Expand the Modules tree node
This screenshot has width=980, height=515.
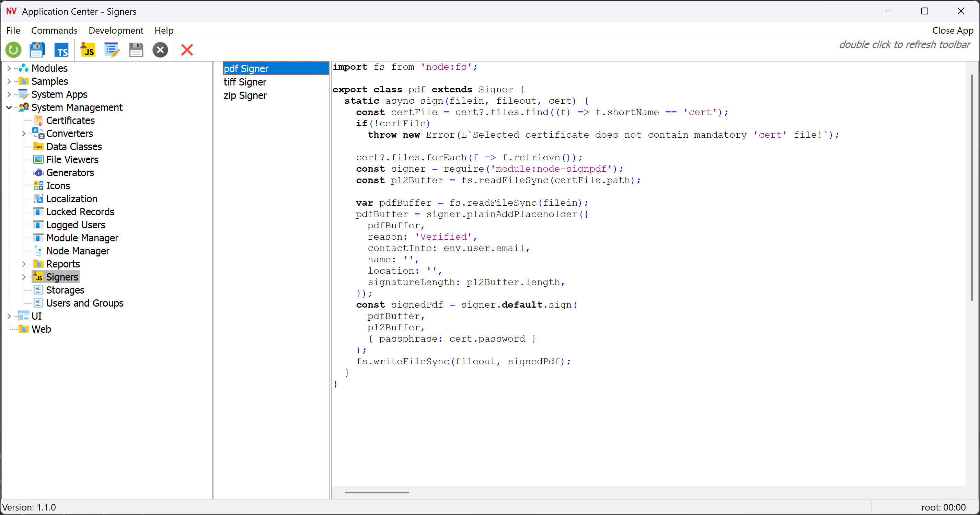(x=9, y=68)
